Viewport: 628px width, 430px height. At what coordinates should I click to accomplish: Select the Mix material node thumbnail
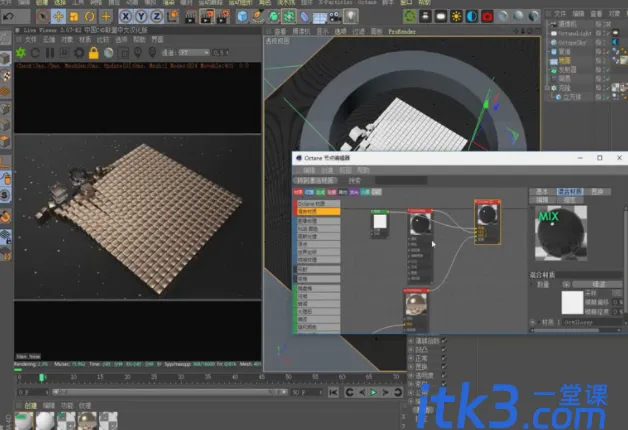coord(487,215)
